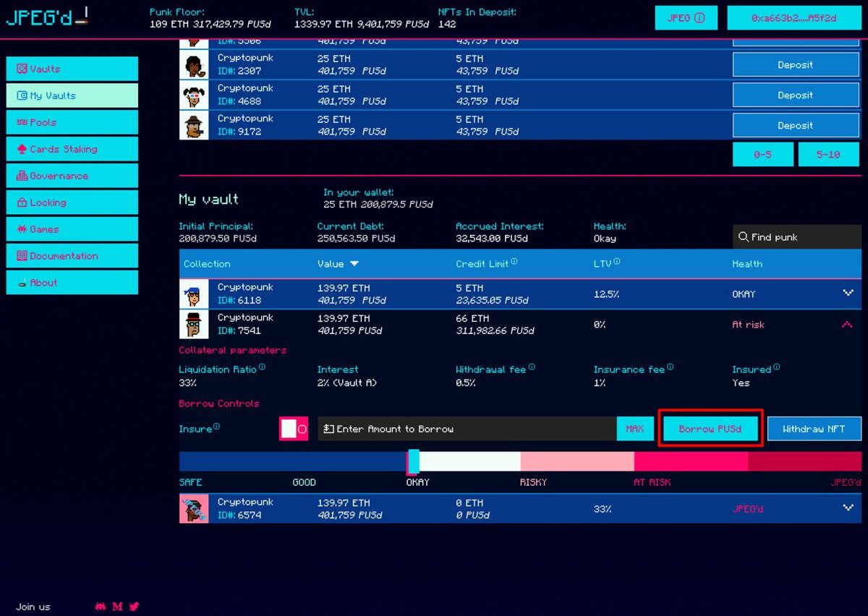This screenshot has width=868, height=616.
Task: Open Documentation from sidebar
Action: pos(72,256)
